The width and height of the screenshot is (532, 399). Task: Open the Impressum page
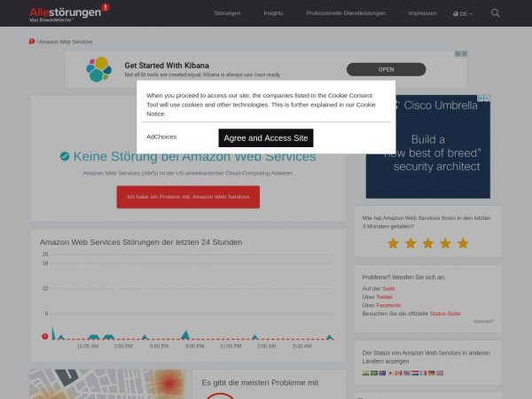click(422, 13)
